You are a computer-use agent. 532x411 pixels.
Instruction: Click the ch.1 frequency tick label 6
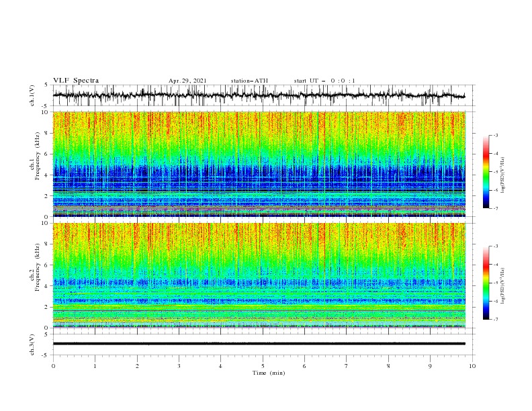tap(46, 154)
